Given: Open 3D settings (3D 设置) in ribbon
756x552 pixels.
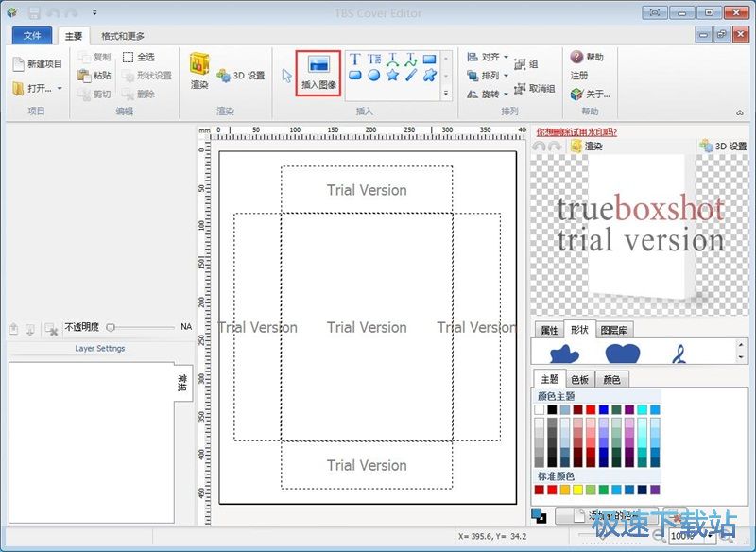Looking at the screenshot, I should (241, 76).
